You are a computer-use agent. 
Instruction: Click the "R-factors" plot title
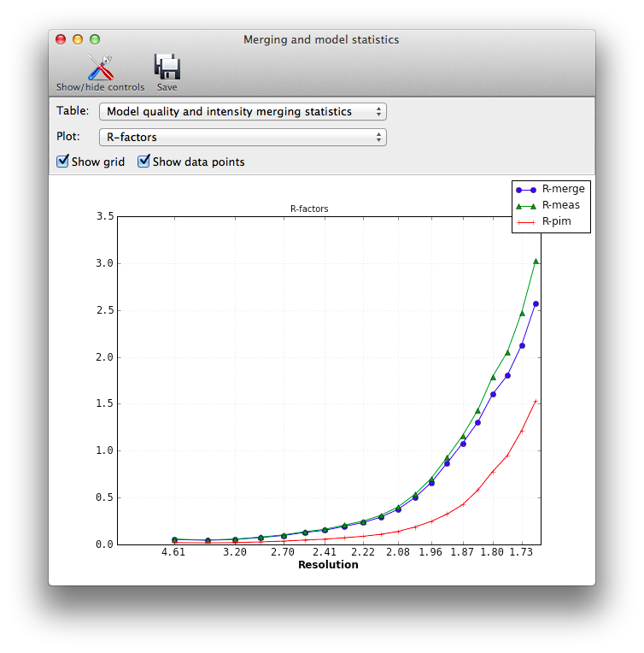point(309,209)
